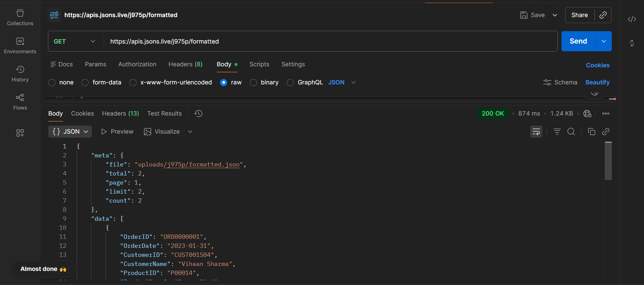Click the response vertical scrollbar thumb
The image size is (644, 285).
[608, 161]
